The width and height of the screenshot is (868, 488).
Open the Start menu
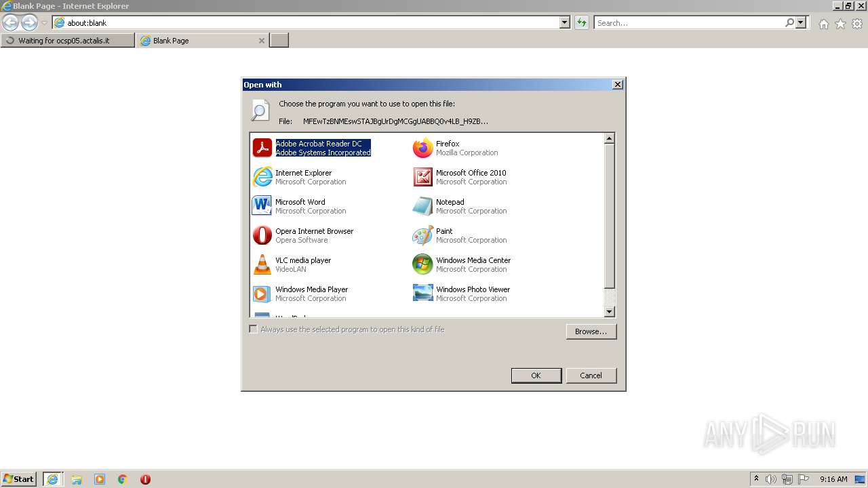[19, 479]
